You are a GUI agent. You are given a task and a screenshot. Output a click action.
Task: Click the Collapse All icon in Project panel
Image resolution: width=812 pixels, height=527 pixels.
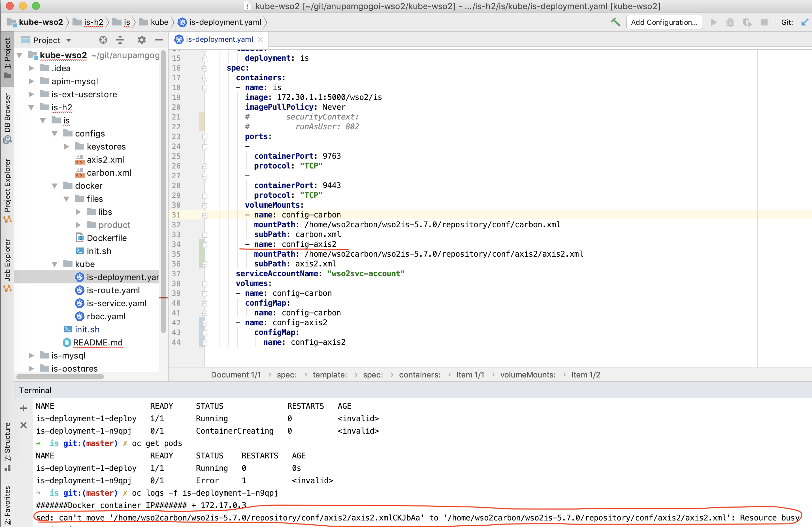pyautogui.click(x=120, y=40)
